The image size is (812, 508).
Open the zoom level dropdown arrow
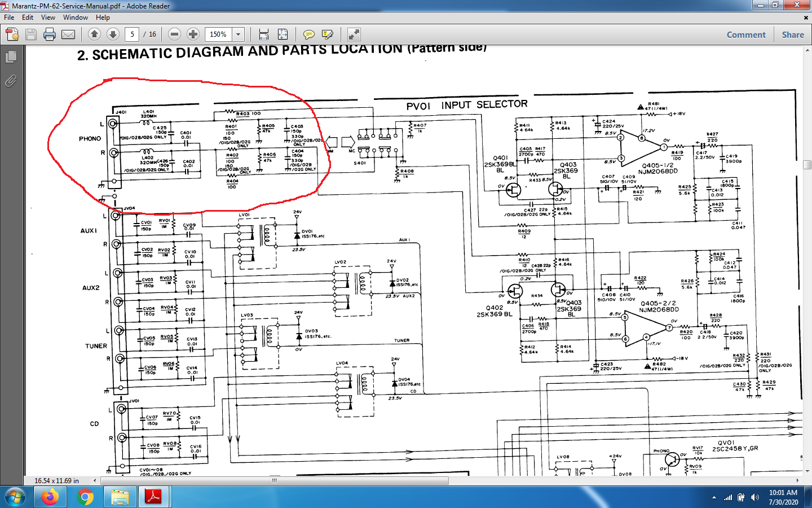[x=238, y=34]
